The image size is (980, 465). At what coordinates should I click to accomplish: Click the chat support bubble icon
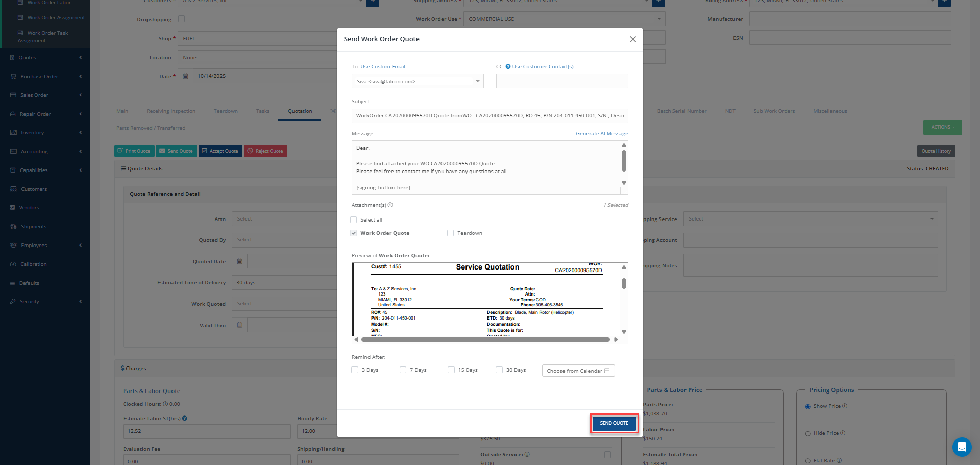click(x=962, y=447)
